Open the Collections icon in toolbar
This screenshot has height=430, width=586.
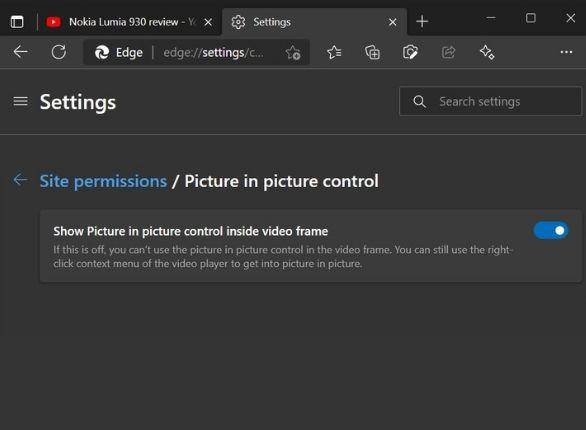pyautogui.click(x=372, y=52)
